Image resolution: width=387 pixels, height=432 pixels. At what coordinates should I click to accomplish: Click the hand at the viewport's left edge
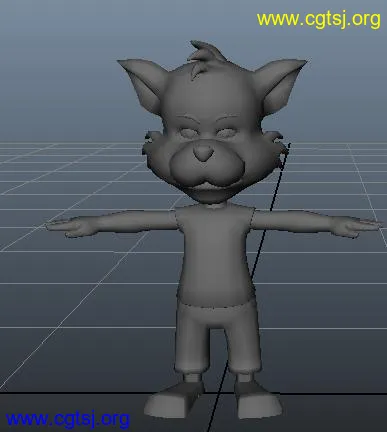click(x=66, y=228)
